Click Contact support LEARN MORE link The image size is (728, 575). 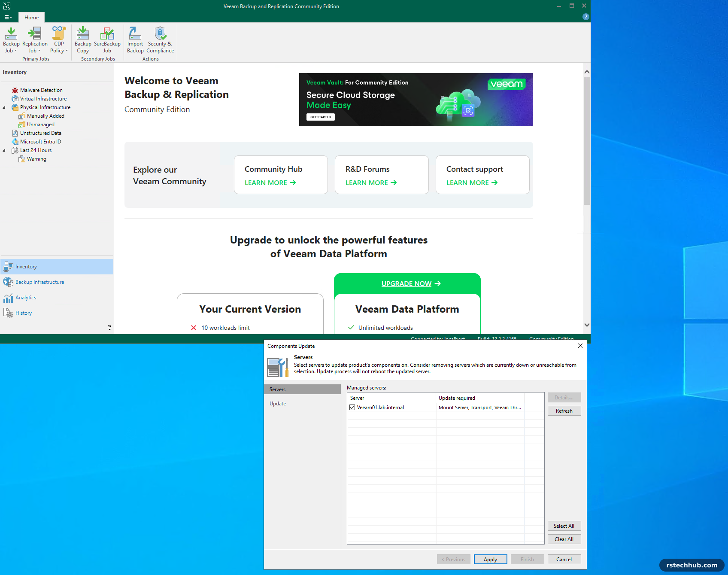472,183
